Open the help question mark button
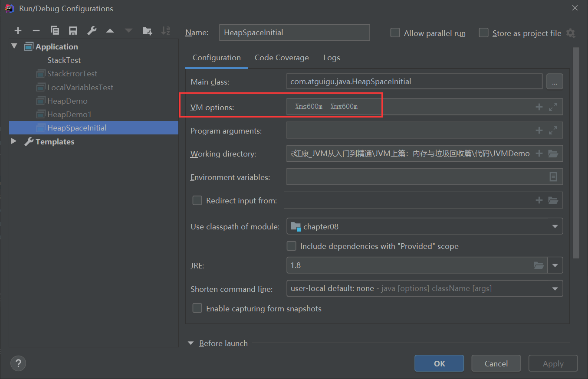 click(18, 363)
